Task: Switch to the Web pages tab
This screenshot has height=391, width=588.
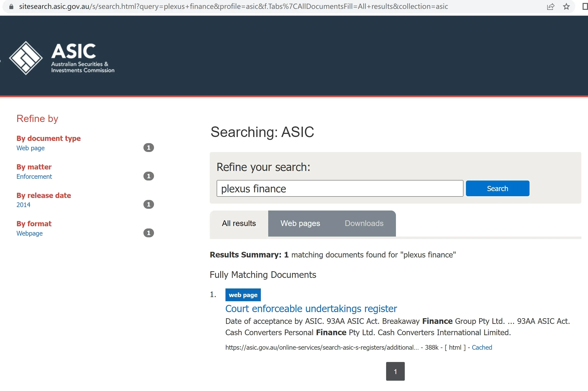Action: (300, 224)
